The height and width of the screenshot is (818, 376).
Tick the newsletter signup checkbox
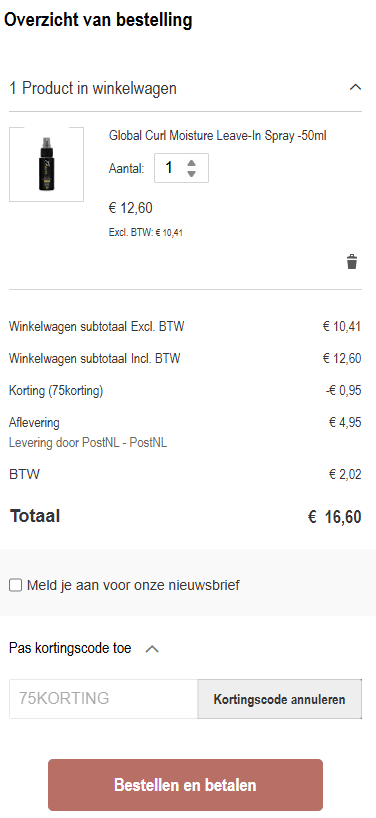coord(16,585)
